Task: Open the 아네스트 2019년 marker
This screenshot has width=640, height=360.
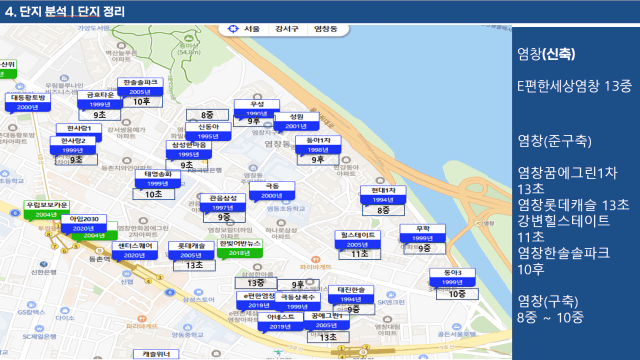Action: (x=280, y=322)
